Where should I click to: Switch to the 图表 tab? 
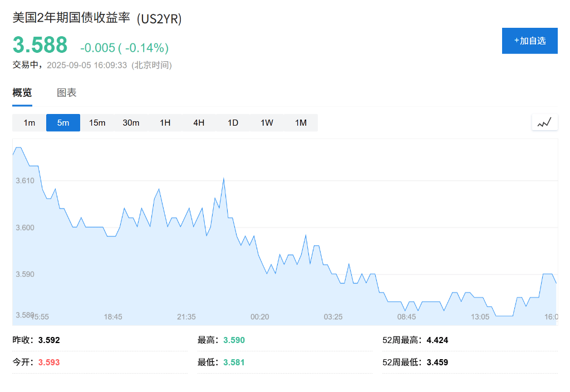[x=66, y=92]
